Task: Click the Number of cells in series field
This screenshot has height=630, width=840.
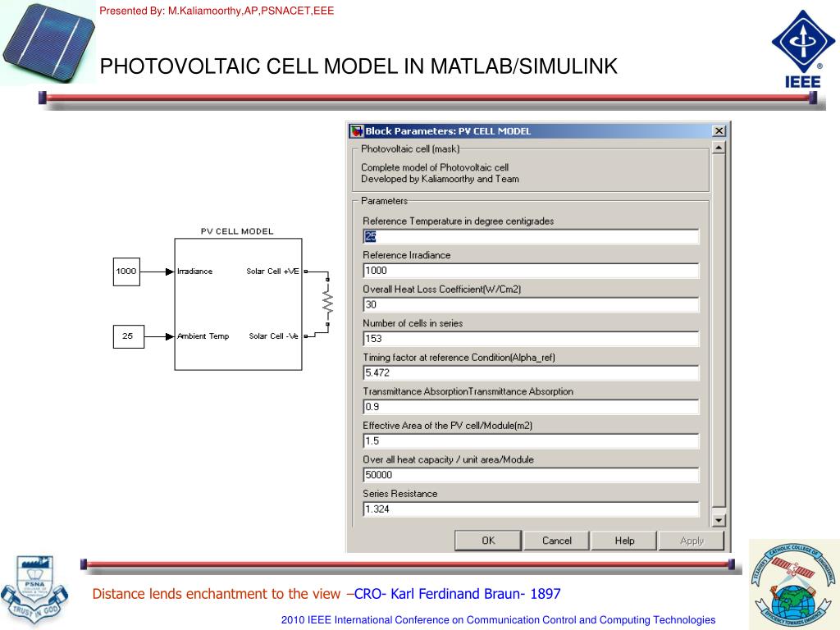Action: pos(531,339)
